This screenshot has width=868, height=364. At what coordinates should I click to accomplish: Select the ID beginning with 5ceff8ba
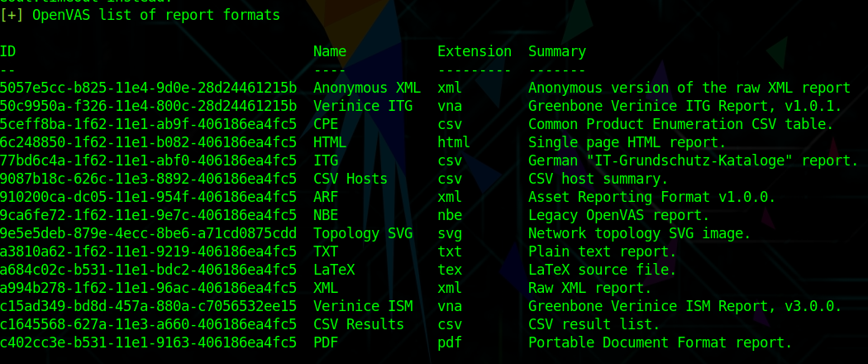148,124
